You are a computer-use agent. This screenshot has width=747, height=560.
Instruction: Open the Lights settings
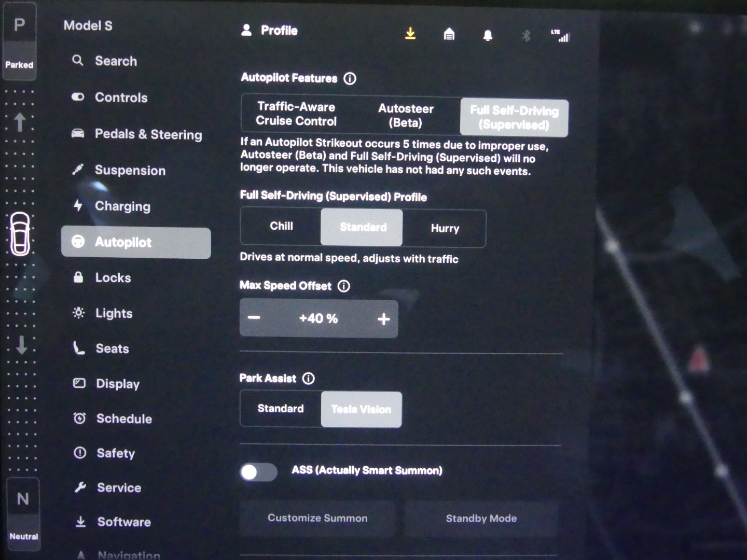pyautogui.click(x=103, y=313)
